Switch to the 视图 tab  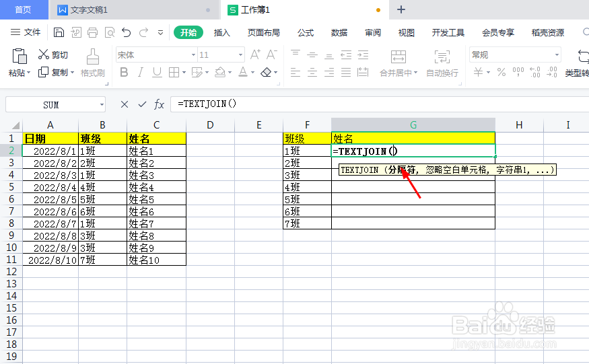(x=407, y=33)
